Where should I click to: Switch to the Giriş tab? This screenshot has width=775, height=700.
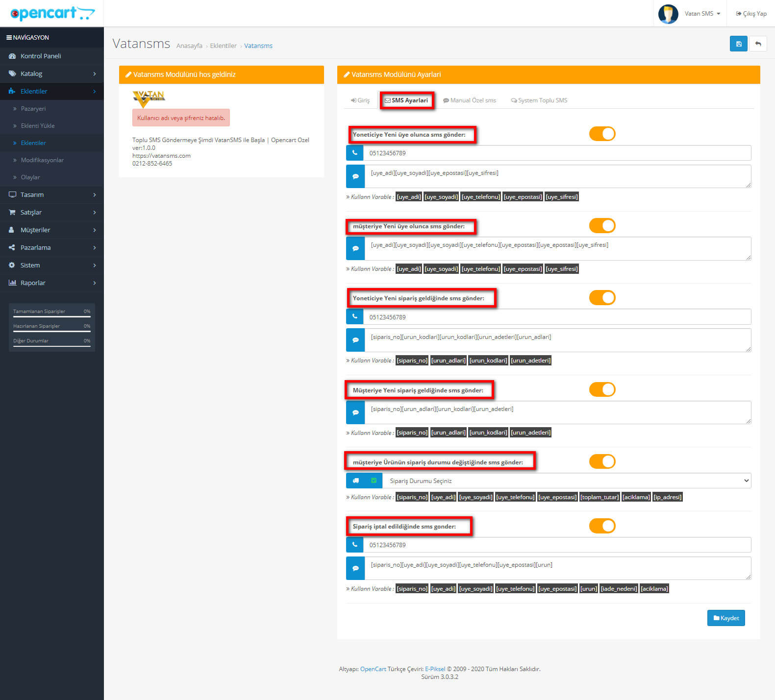[x=360, y=100]
